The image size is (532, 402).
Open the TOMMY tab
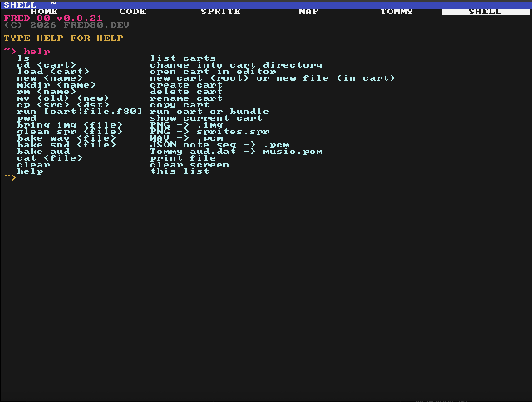tap(397, 12)
